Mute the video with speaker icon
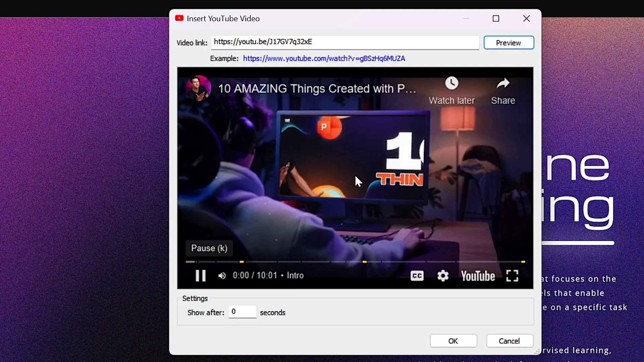This screenshot has height=362, width=644. click(x=222, y=276)
